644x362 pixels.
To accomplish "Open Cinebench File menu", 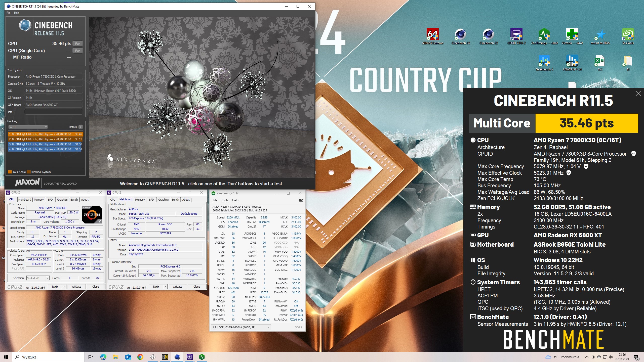I will [8, 13].
